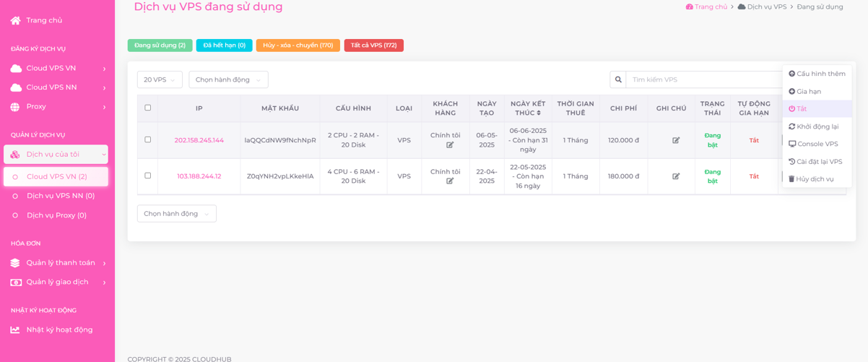
Task: Choose Khởi động lại from action menu
Action: click(x=817, y=126)
